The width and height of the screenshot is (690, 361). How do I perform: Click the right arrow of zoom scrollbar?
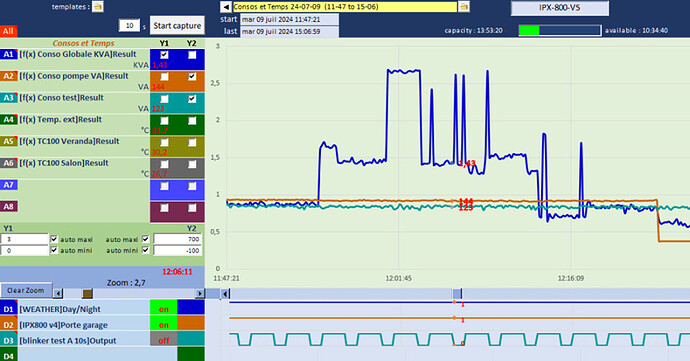200,293
